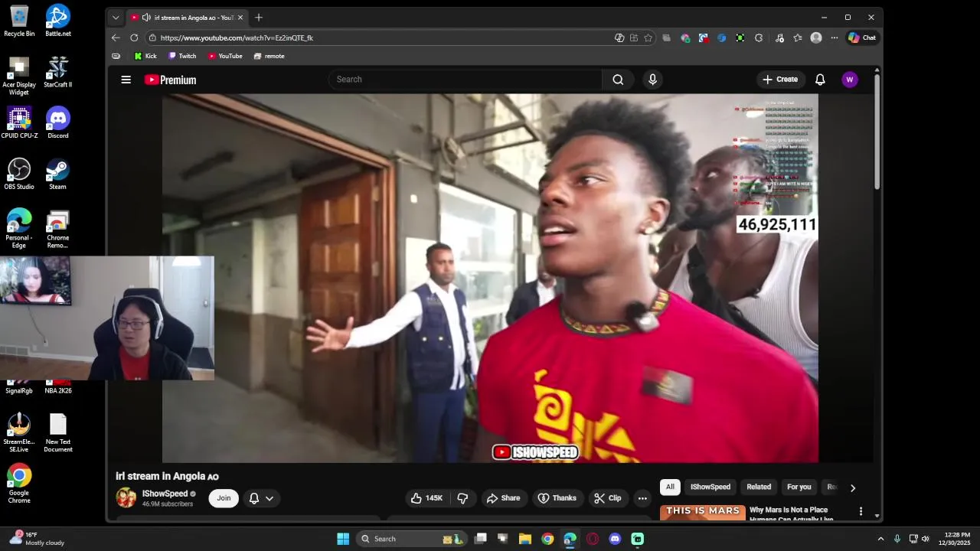This screenshot has height=551, width=980.
Task: Select the IShowSpeed filter chip
Action: tap(710, 487)
